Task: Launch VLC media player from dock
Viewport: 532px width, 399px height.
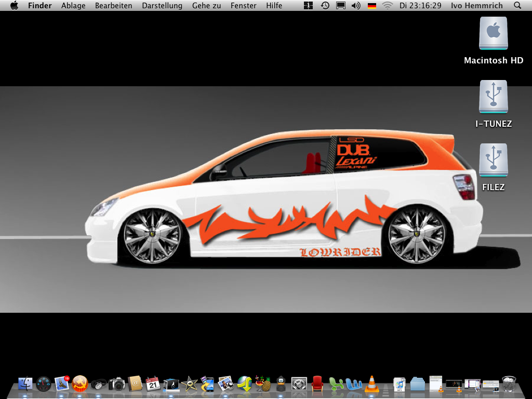Action: coord(371,384)
